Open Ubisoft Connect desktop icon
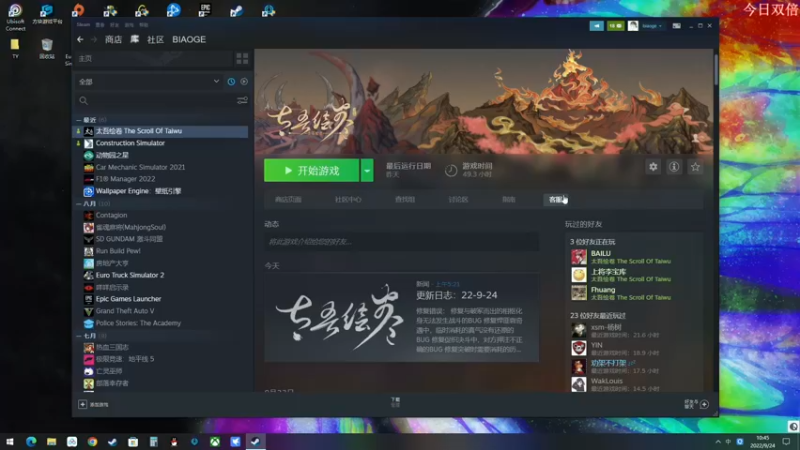800x450 pixels. [x=15, y=17]
